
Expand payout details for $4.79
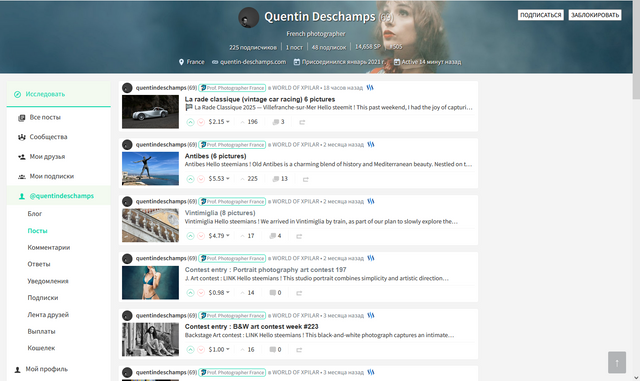[x=219, y=236]
